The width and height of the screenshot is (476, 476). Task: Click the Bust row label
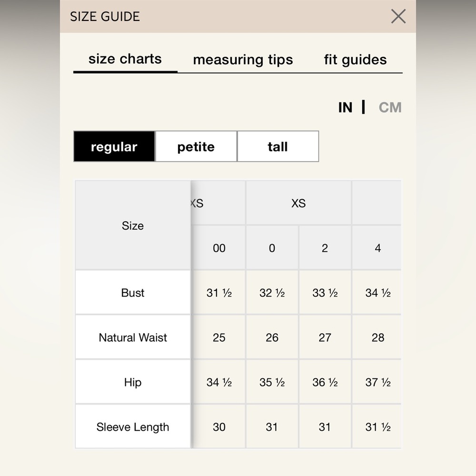click(133, 293)
